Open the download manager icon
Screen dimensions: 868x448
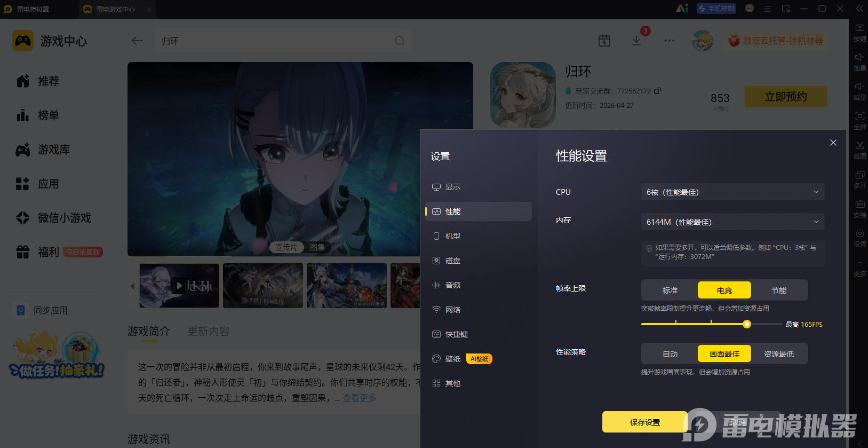tap(636, 41)
